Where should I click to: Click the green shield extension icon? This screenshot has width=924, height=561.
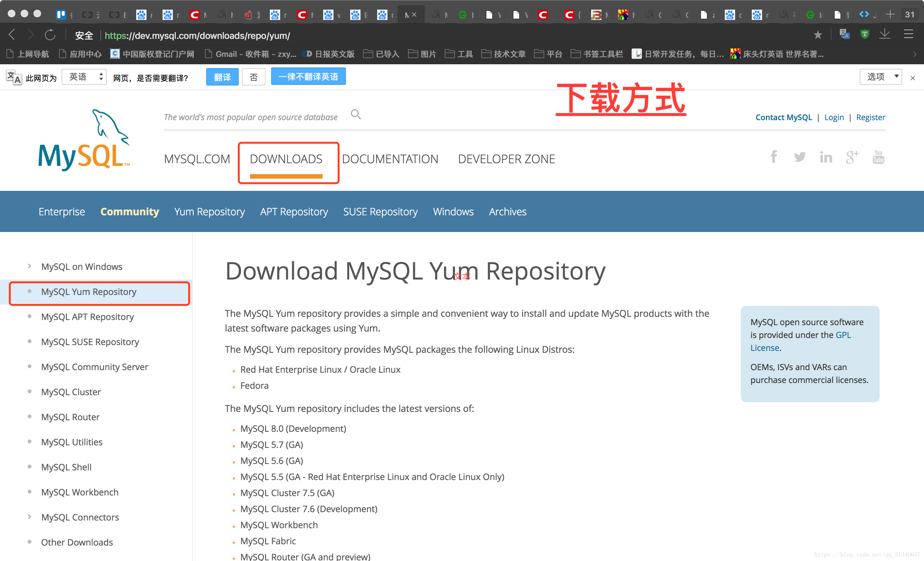pyautogui.click(x=864, y=34)
